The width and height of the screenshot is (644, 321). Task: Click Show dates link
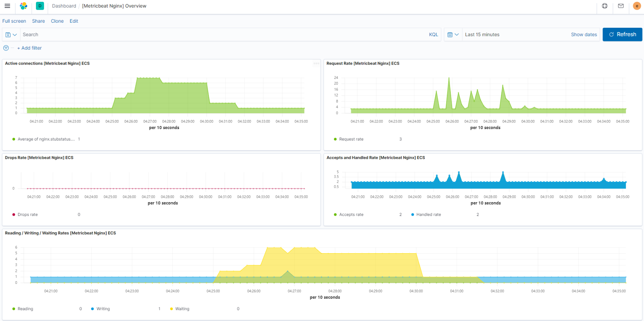coord(584,35)
